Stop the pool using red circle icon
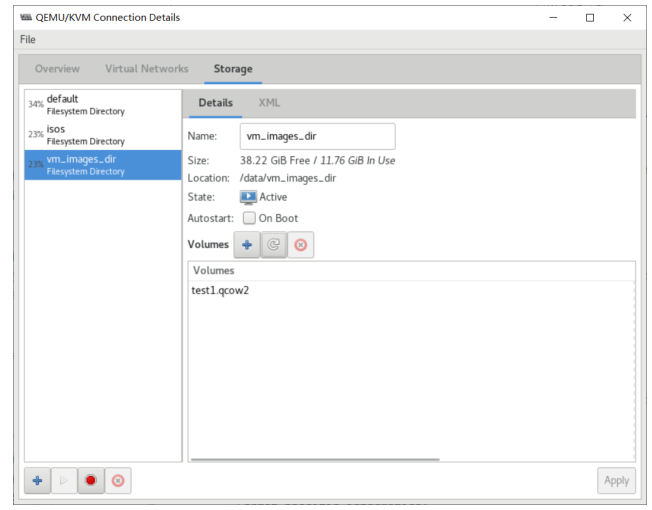The image size is (652, 510). (91, 480)
